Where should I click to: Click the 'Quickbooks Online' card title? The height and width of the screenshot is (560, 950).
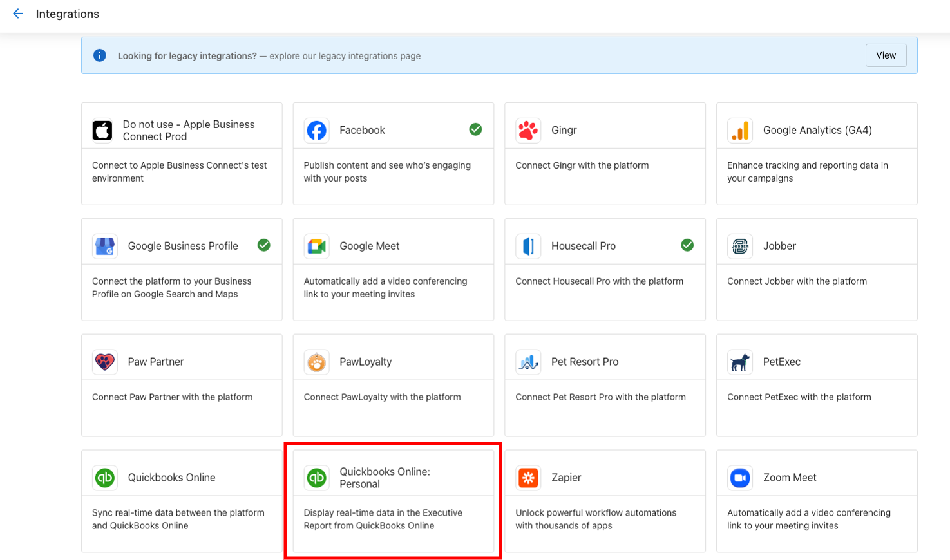(171, 478)
